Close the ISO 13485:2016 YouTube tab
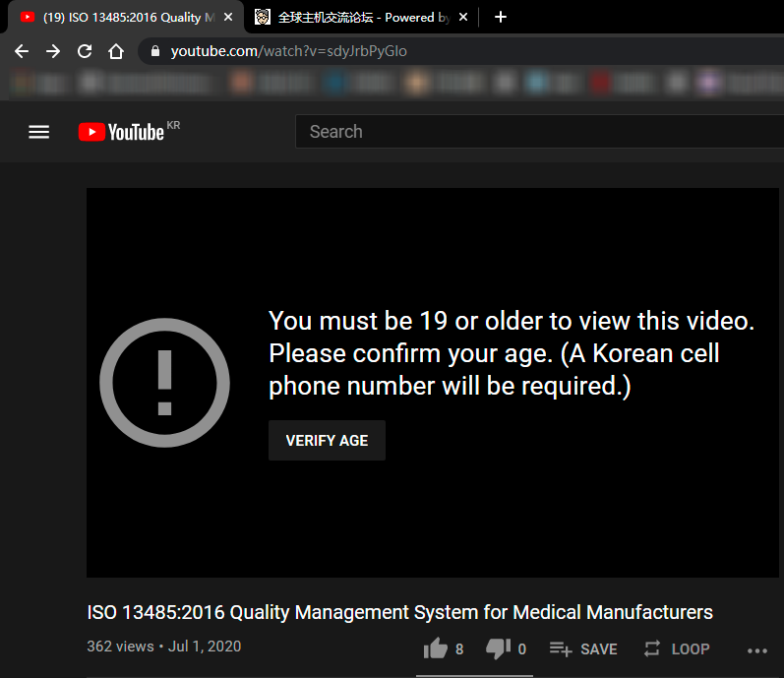Image resolution: width=784 pixels, height=678 pixels. click(x=228, y=17)
